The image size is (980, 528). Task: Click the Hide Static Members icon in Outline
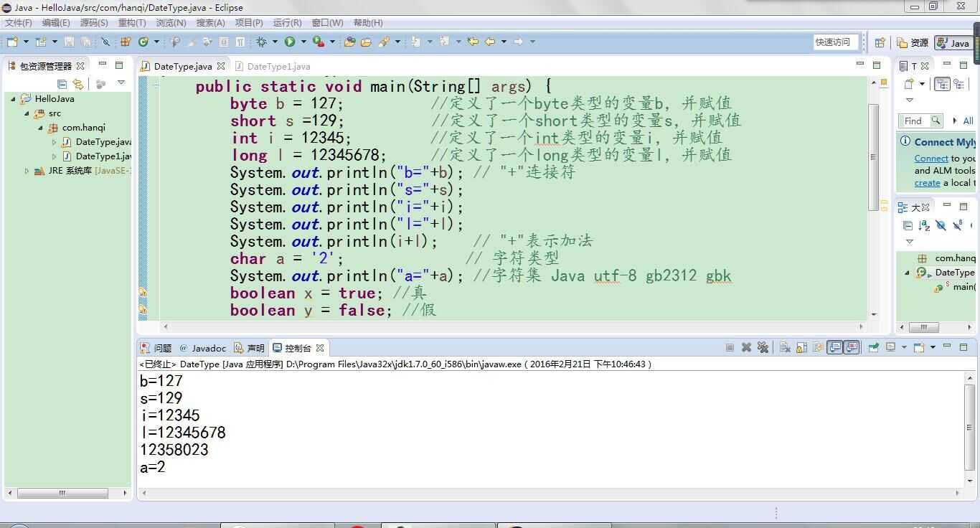pos(957,225)
